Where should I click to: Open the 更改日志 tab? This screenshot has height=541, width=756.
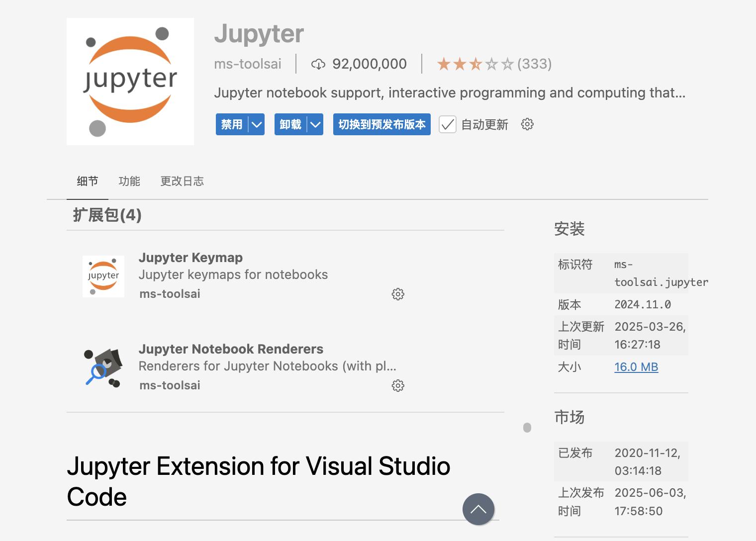(182, 181)
